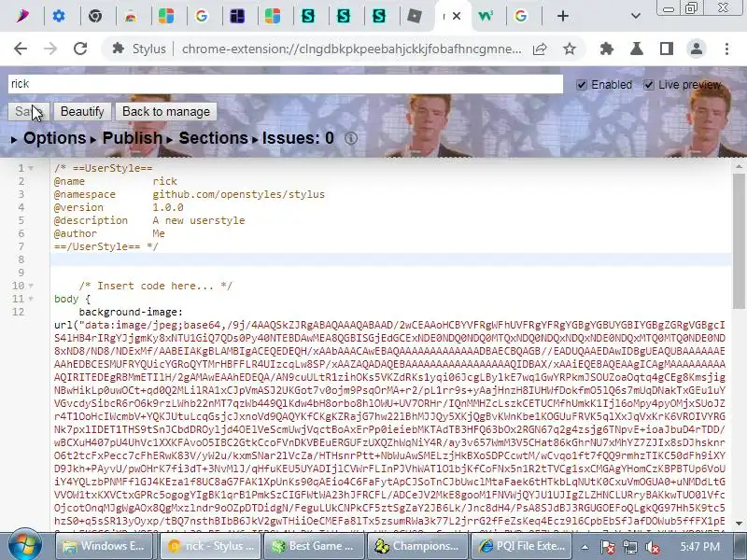747x560 pixels.
Task: Open a new browser tab
Action: coord(563,16)
